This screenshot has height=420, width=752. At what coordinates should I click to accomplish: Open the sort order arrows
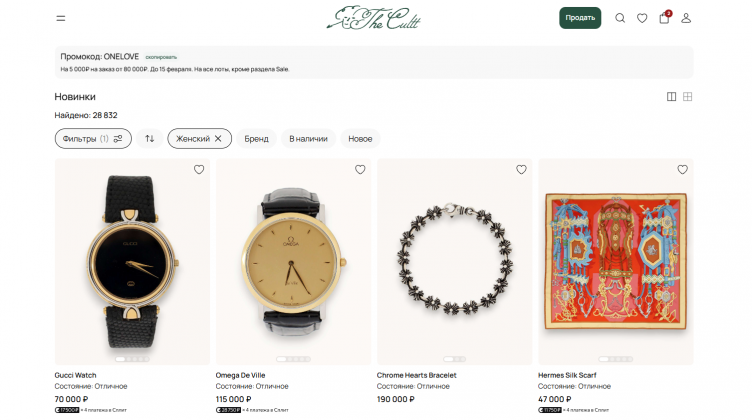(150, 139)
